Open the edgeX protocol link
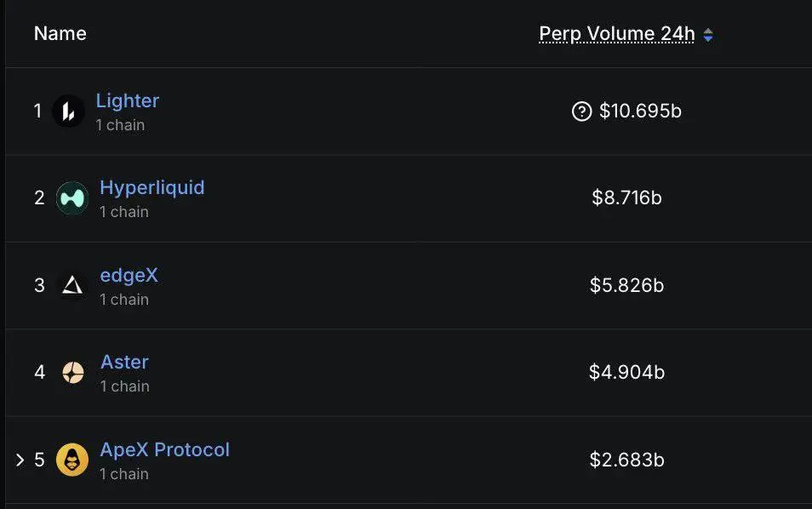 (x=129, y=275)
